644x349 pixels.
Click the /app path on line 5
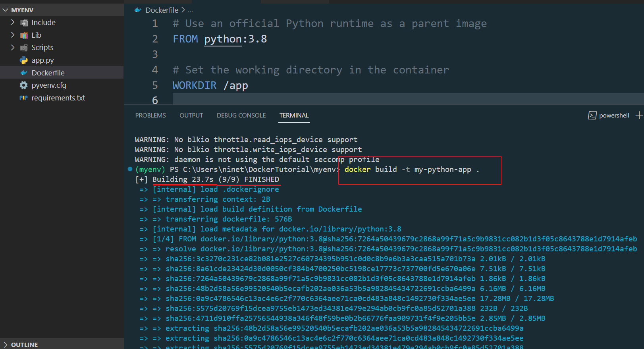pos(236,85)
